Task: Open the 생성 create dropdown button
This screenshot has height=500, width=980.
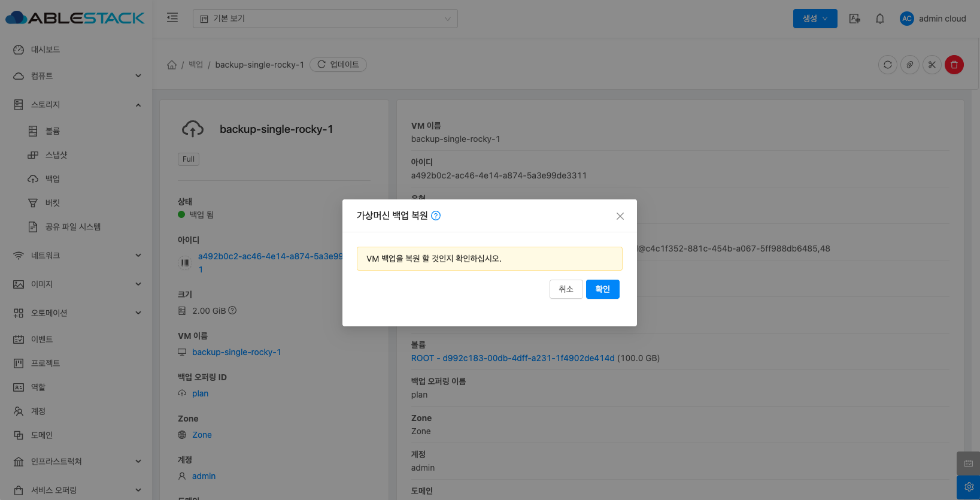Action: pos(815,19)
